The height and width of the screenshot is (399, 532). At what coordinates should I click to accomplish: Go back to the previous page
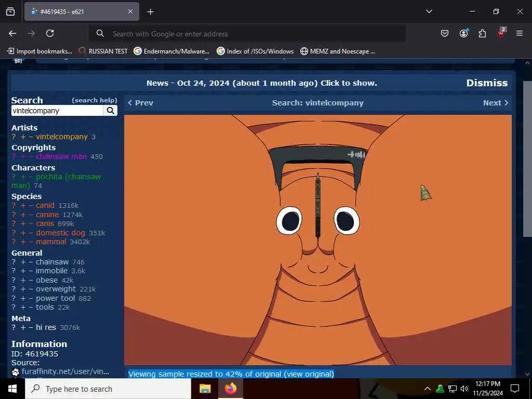point(12,33)
